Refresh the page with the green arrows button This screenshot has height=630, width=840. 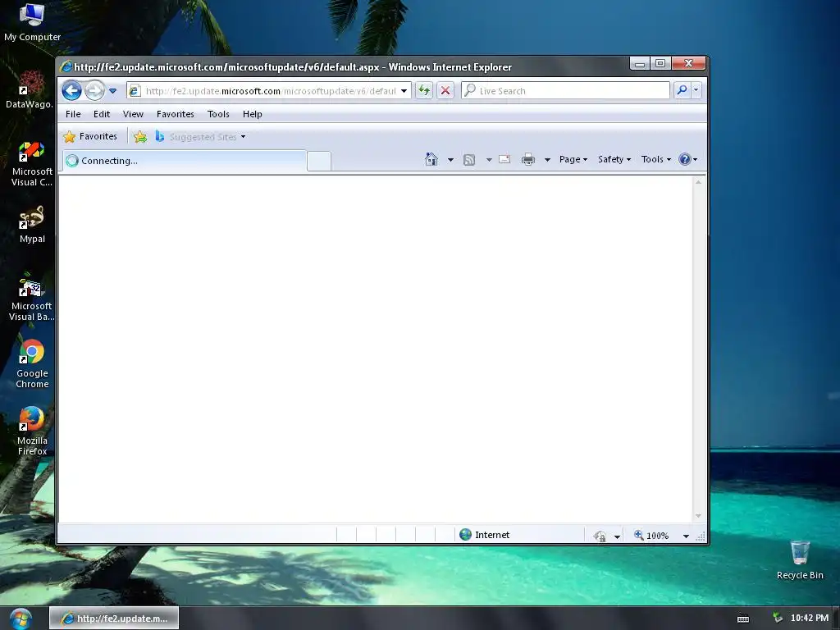[x=424, y=90]
